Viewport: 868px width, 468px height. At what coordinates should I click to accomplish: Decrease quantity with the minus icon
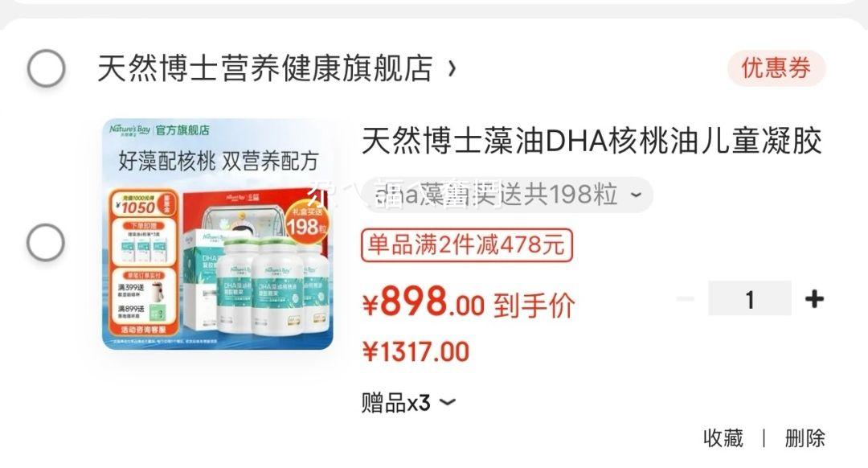pos(686,299)
